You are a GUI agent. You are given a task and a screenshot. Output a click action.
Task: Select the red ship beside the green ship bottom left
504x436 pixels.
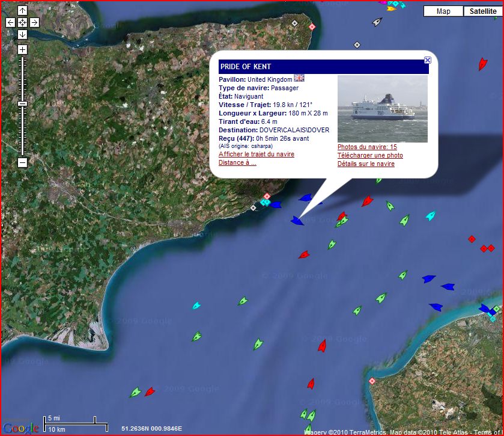150,391
